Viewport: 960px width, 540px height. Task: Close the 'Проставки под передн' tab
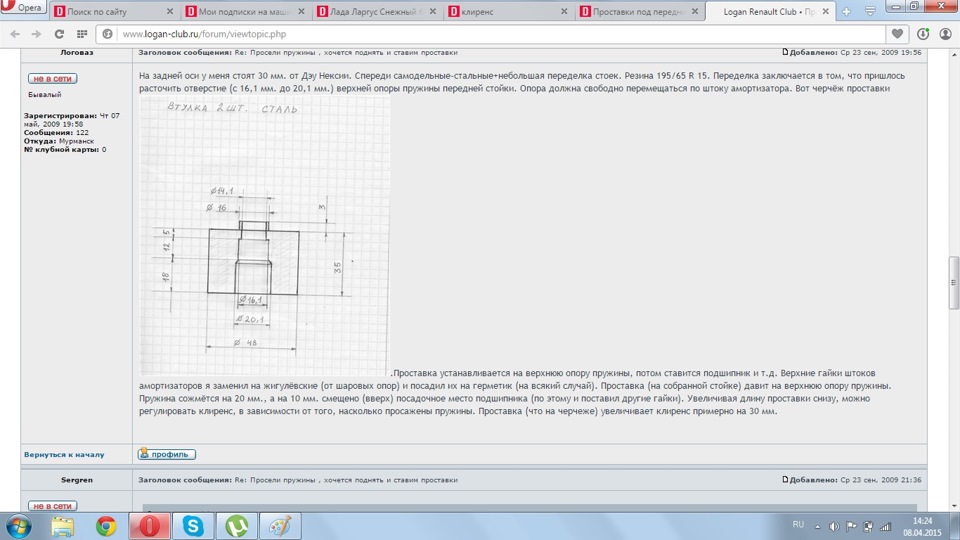point(695,12)
